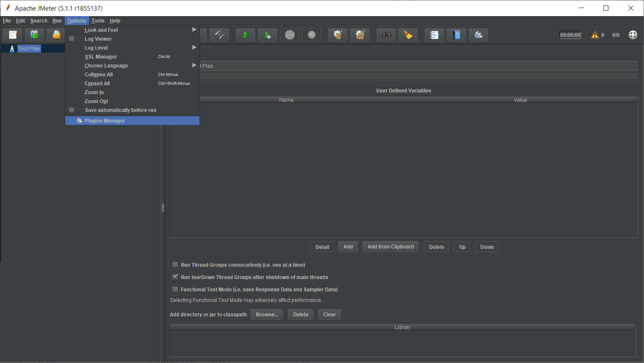Toggle the Log Viewer menu checkbox
The image size is (644, 363).
pos(72,39)
